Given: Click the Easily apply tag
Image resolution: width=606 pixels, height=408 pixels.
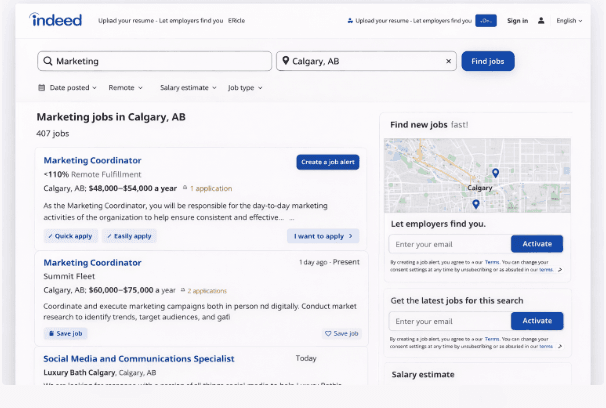Looking at the screenshot, I should pos(129,236).
